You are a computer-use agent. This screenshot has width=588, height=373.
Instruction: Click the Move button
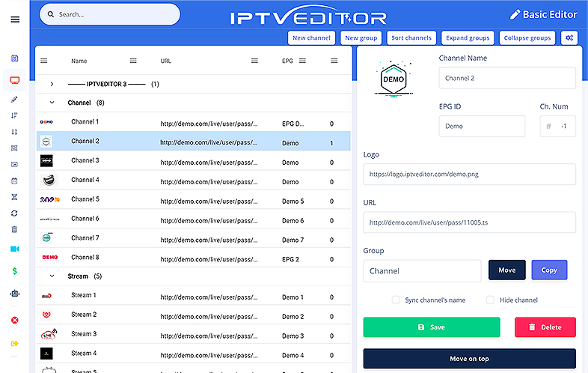507,270
